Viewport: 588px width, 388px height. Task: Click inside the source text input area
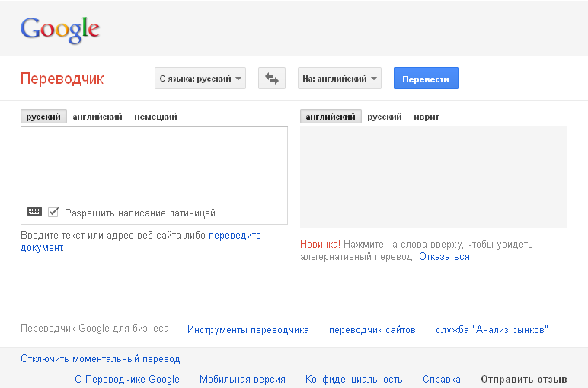click(x=154, y=166)
